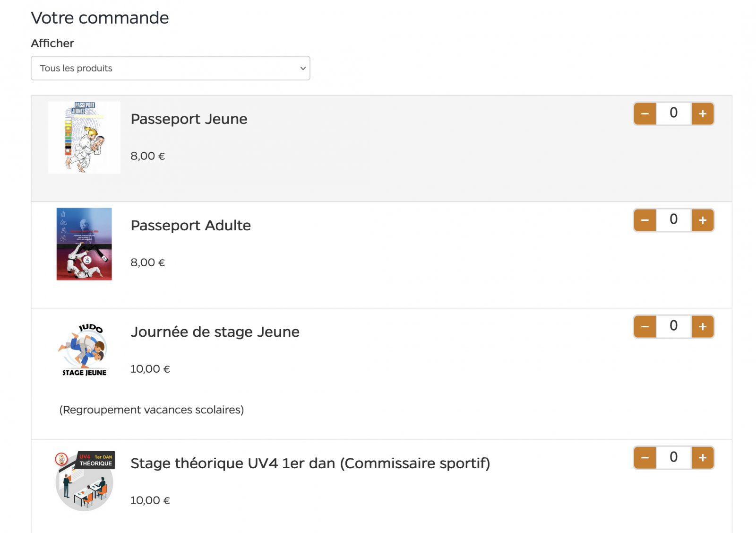Click the Stage théorique UV4 quantity input
This screenshot has width=756, height=533.
673,457
